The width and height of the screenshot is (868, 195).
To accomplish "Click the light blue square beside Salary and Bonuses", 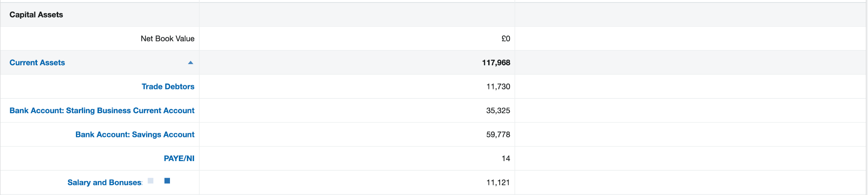I will (x=150, y=181).
